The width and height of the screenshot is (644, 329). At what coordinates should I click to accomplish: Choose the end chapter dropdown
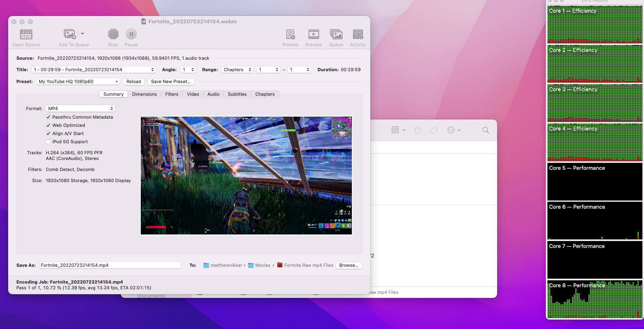tap(299, 70)
